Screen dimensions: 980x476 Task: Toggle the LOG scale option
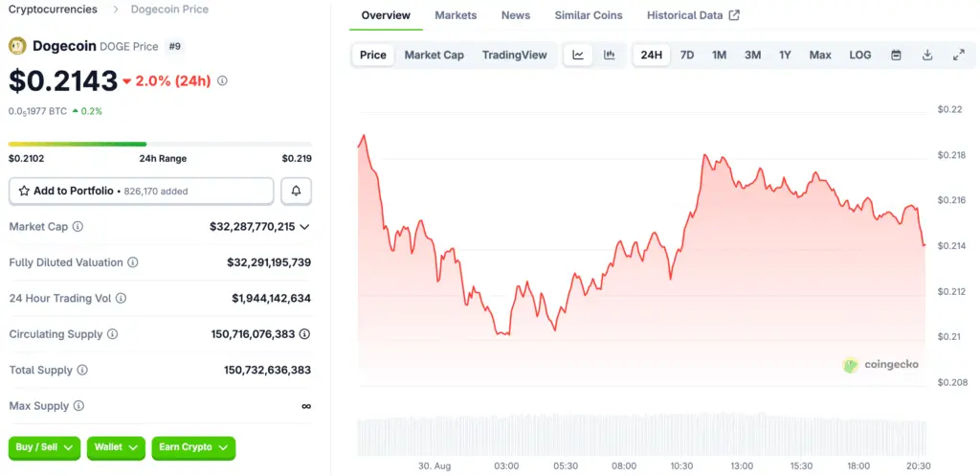(x=859, y=55)
